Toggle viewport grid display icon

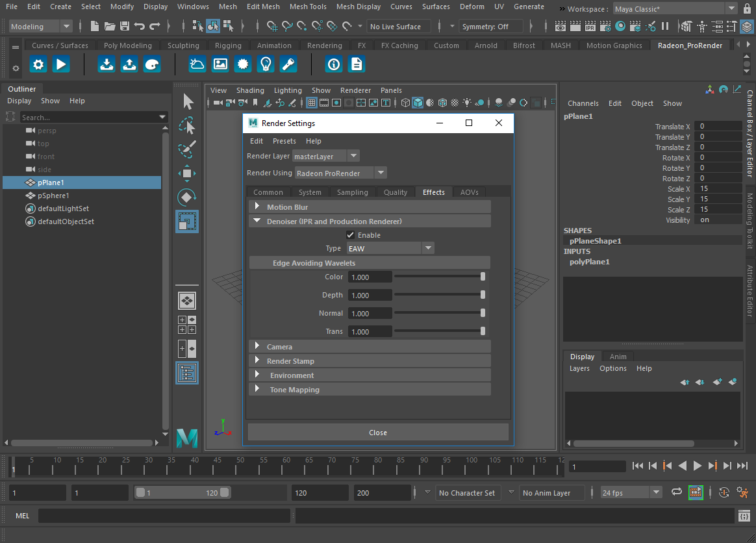(x=312, y=103)
